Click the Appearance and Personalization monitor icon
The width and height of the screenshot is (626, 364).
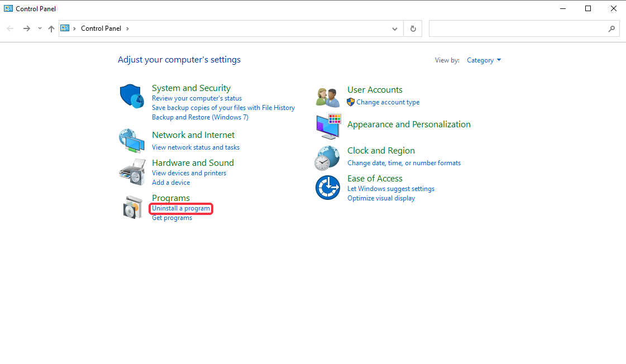[x=328, y=127]
